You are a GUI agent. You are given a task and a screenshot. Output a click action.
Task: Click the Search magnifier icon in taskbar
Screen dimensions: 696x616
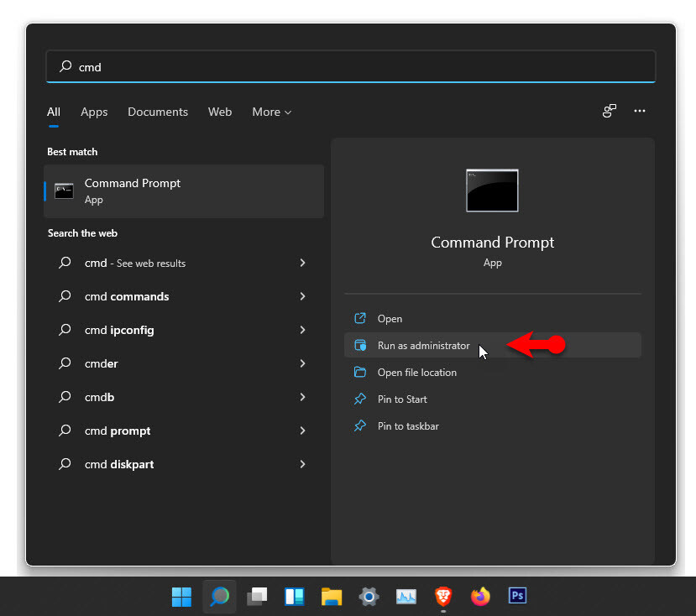coord(219,597)
